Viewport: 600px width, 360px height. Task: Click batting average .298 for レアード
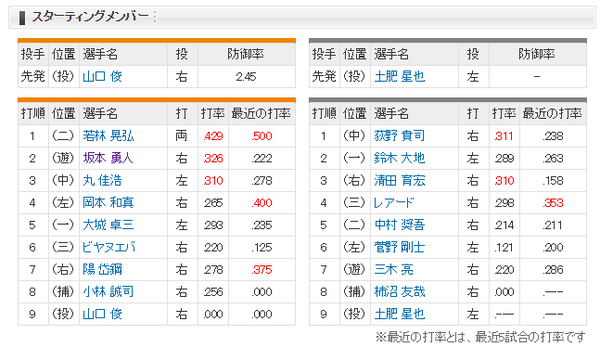[x=504, y=203]
